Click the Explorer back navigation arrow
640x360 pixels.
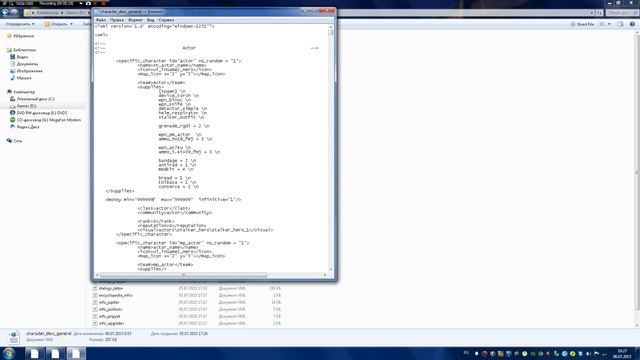pyautogui.click(x=5, y=13)
